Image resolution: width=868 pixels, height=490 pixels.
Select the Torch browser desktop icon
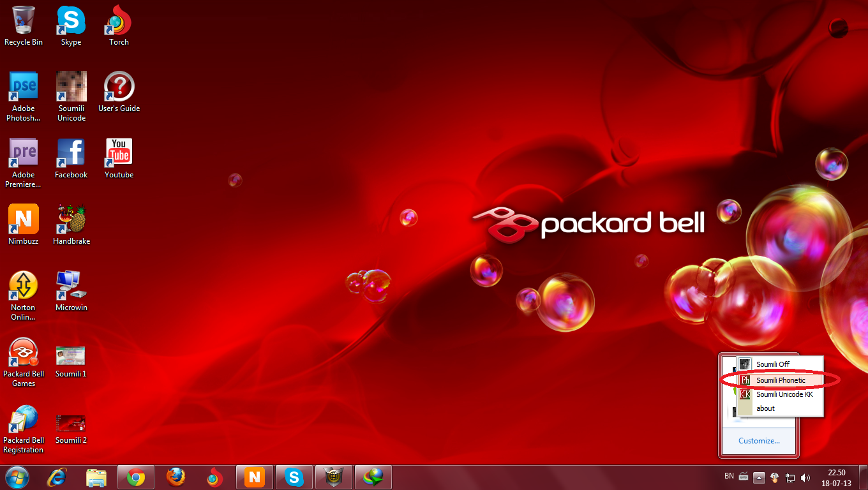(119, 26)
